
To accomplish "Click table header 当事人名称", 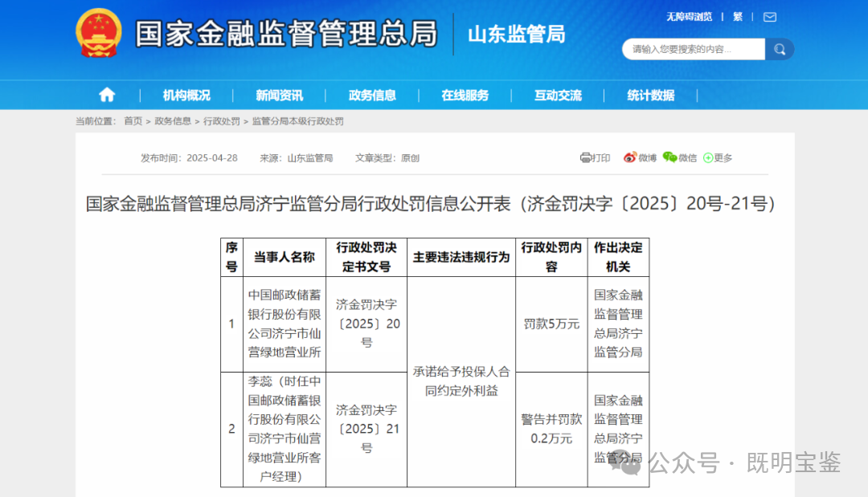I will (285, 257).
